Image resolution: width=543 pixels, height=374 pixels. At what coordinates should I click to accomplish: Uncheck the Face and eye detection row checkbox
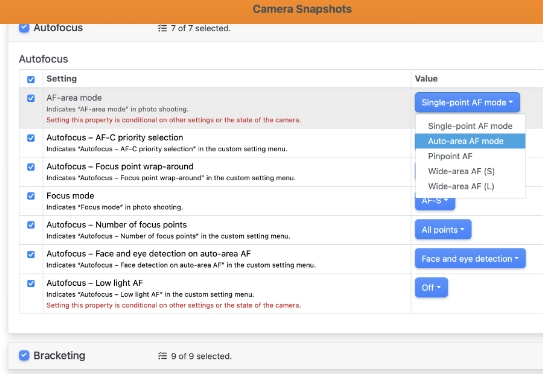(x=31, y=255)
